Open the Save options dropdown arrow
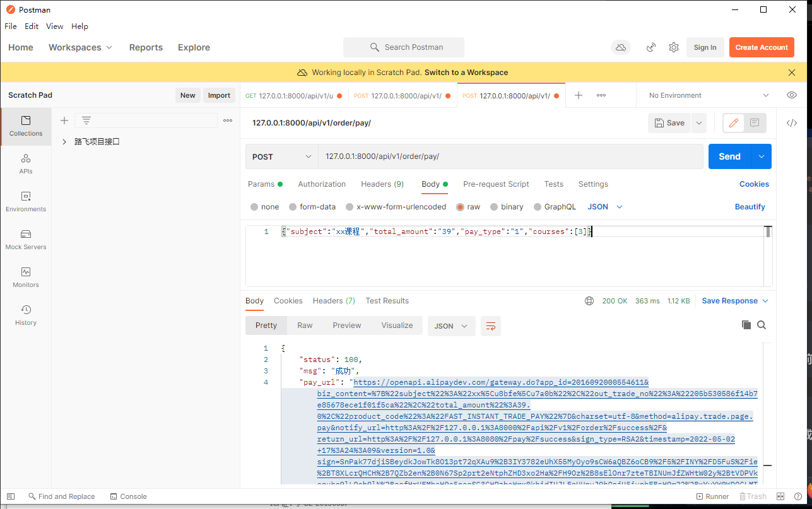The image size is (812, 509). pos(698,123)
